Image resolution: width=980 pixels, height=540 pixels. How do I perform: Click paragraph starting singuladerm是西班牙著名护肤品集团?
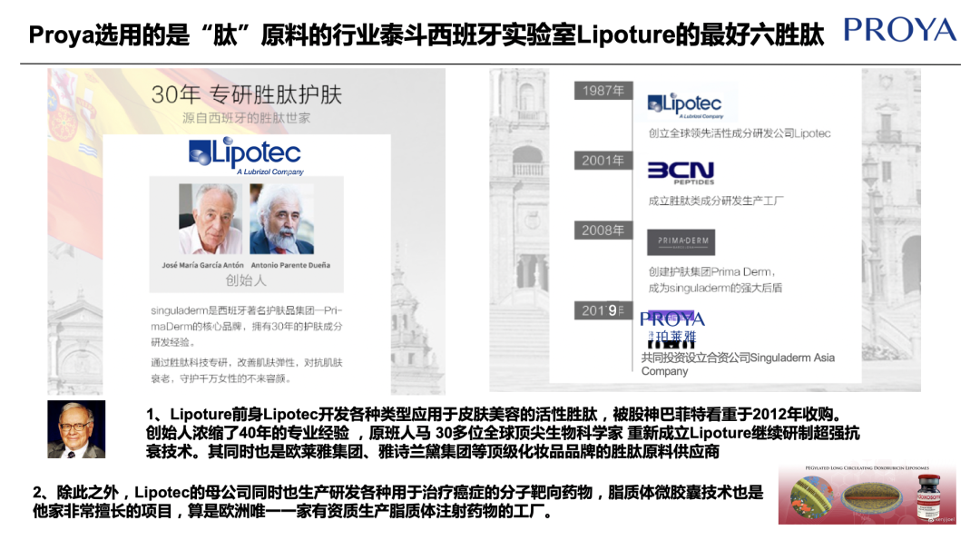[x=246, y=326]
